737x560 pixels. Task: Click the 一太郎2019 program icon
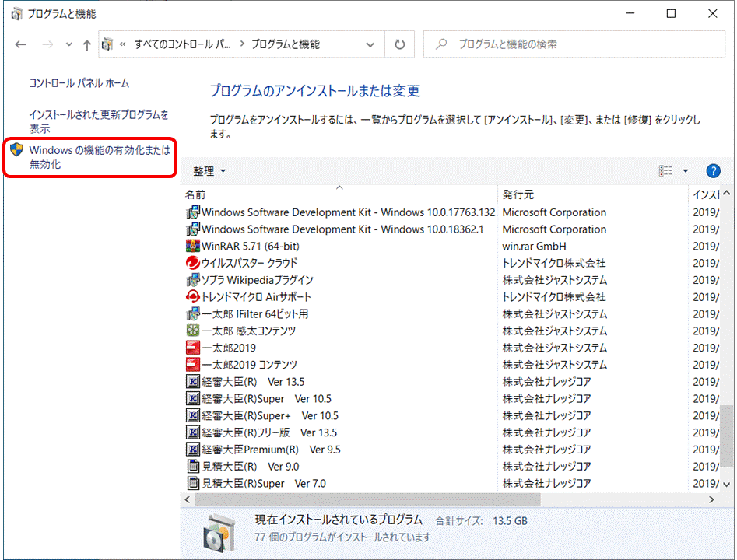pos(193,348)
